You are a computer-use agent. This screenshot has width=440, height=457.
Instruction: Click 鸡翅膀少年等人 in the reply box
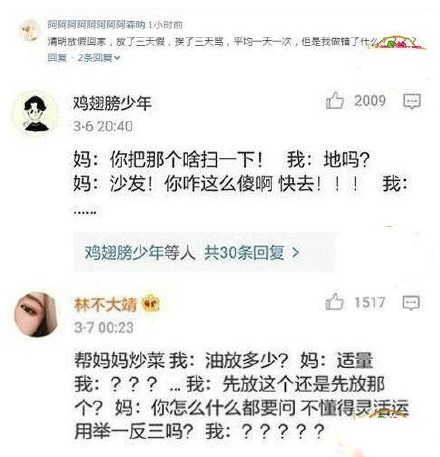(x=139, y=253)
